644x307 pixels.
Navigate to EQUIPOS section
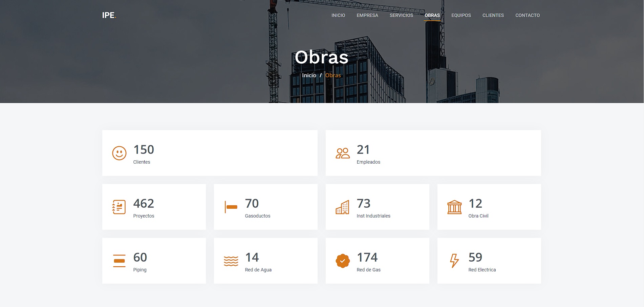coord(461,15)
